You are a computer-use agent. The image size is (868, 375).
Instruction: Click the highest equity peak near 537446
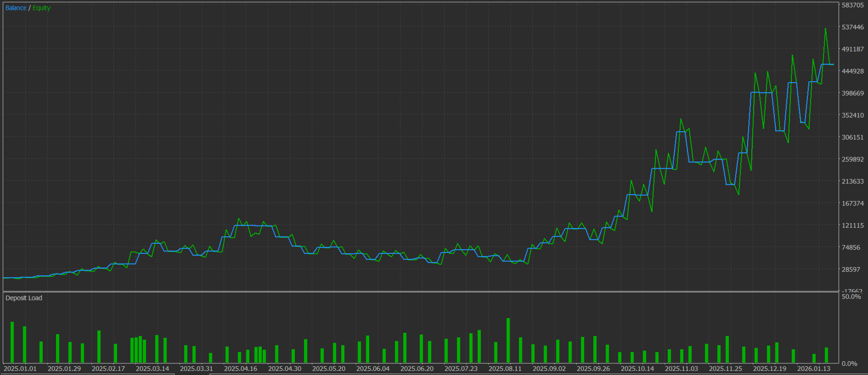tap(825, 29)
